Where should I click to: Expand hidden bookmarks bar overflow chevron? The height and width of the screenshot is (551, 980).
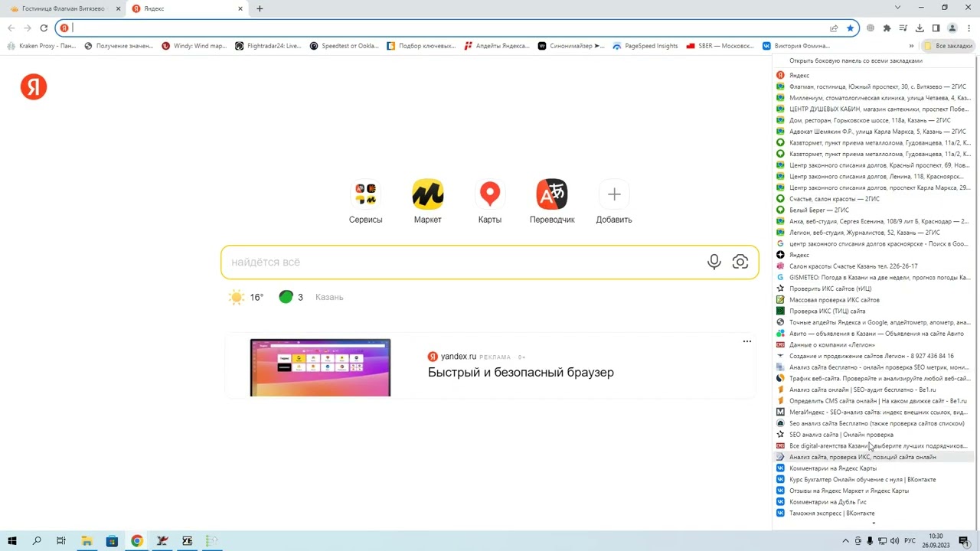point(911,46)
